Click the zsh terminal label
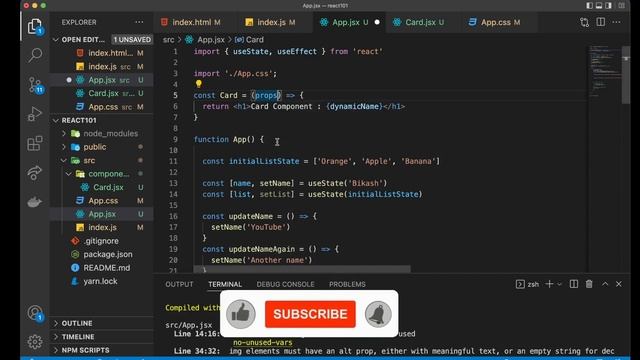640x360 pixels. pos(533,284)
